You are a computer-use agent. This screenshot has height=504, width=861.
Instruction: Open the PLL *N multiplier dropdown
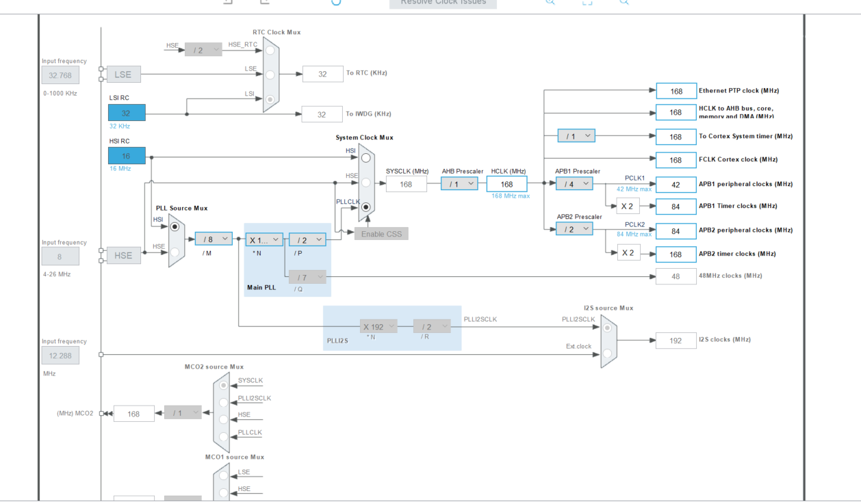click(x=264, y=239)
